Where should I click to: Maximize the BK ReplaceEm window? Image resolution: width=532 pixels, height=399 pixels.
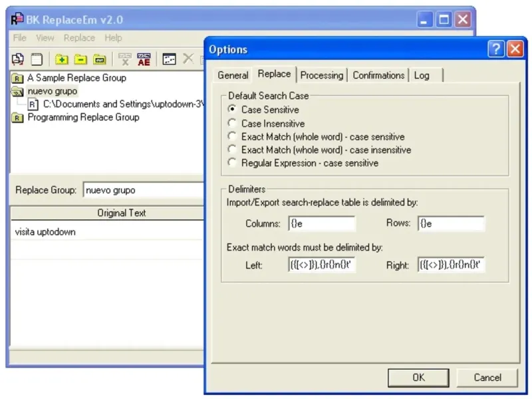[x=444, y=19]
